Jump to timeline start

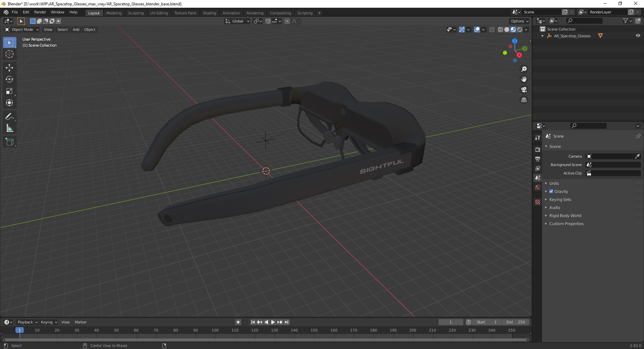(x=253, y=322)
